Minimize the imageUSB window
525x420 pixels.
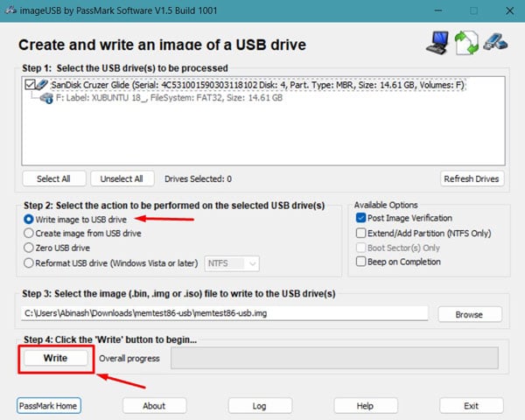click(x=437, y=10)
